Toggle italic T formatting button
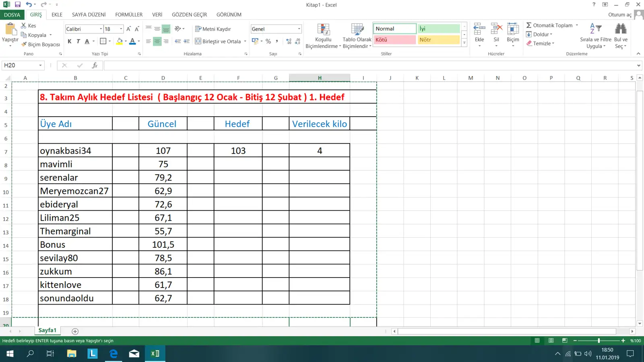This screenshot has height=362, width=644. click(78, 41)
